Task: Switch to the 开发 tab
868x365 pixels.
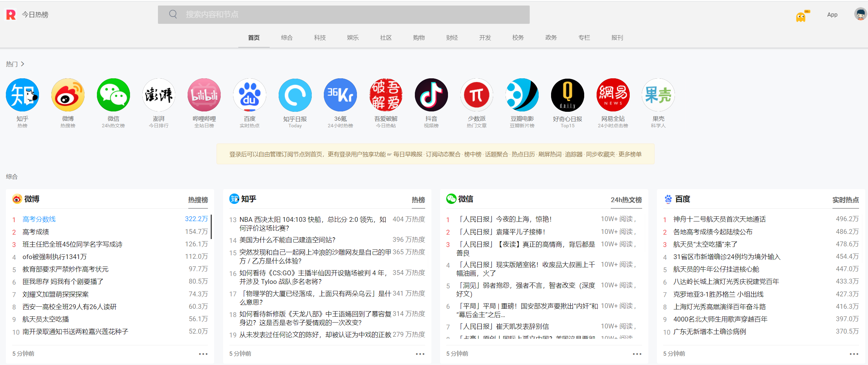Action: coord(485,38)
